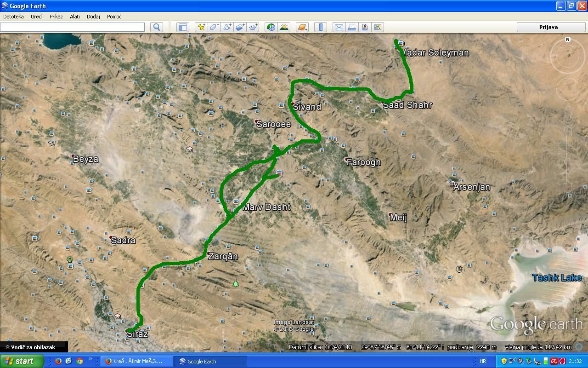Open the ruler measurement tool
Viewport: 588px width, 368px height.
coord(321,27)
